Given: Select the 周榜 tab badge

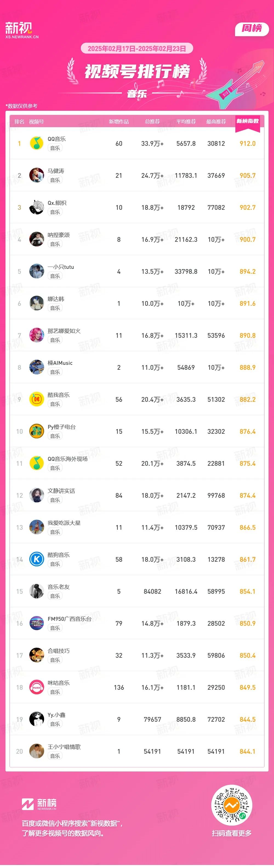Looking at the screenshot, I should [x=252, y=29].
